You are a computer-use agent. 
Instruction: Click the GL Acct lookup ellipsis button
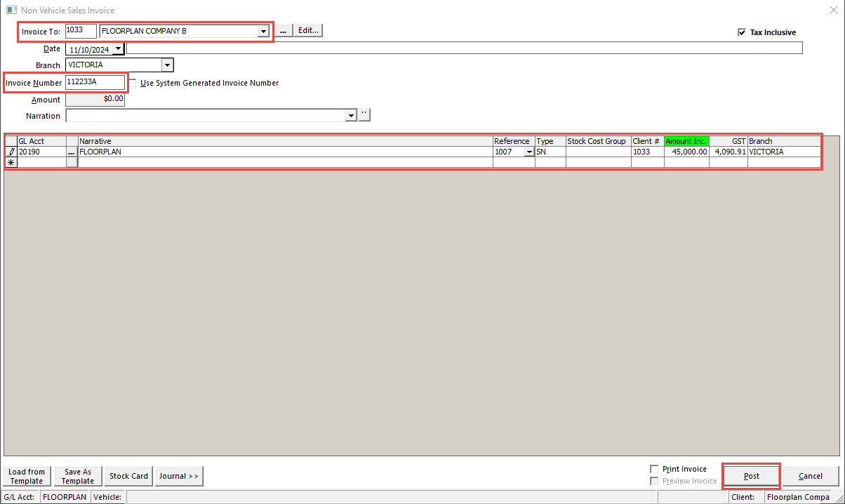tap(72, 152)
